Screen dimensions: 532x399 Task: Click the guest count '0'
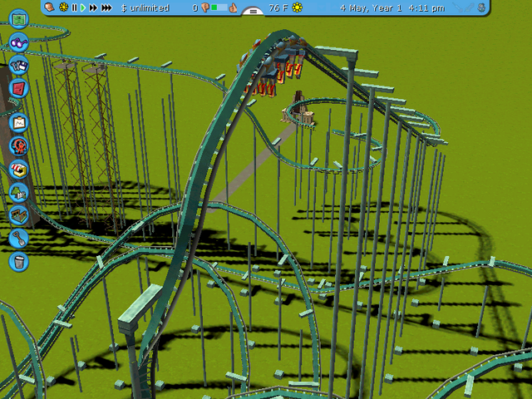coord(195,7)
